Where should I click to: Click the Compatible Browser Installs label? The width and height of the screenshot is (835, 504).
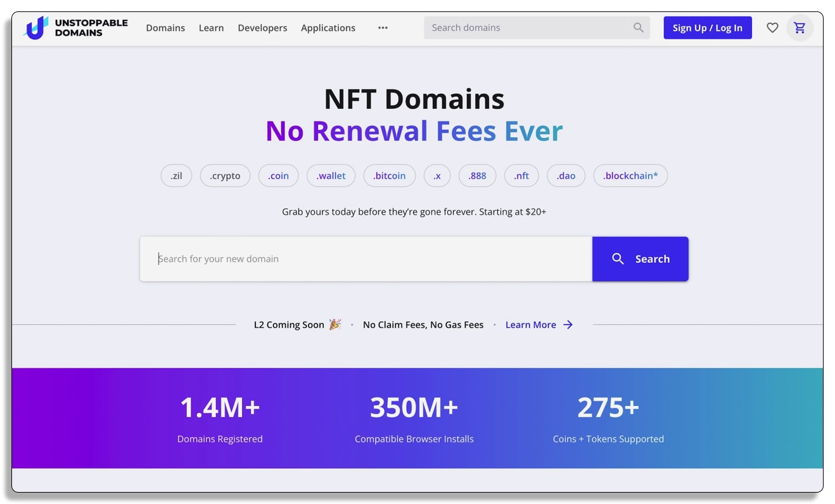point(414,439)
